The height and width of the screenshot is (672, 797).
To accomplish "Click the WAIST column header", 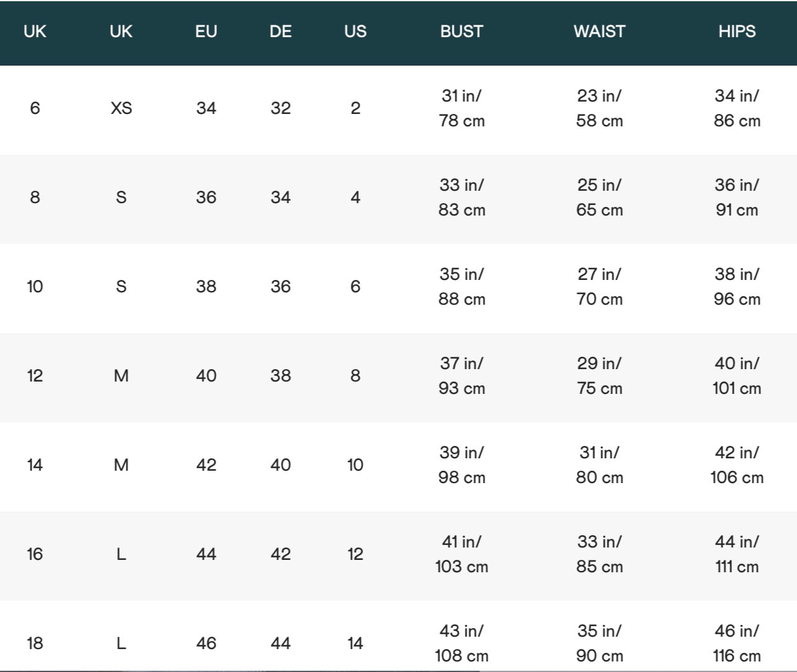I will point(599,32).
